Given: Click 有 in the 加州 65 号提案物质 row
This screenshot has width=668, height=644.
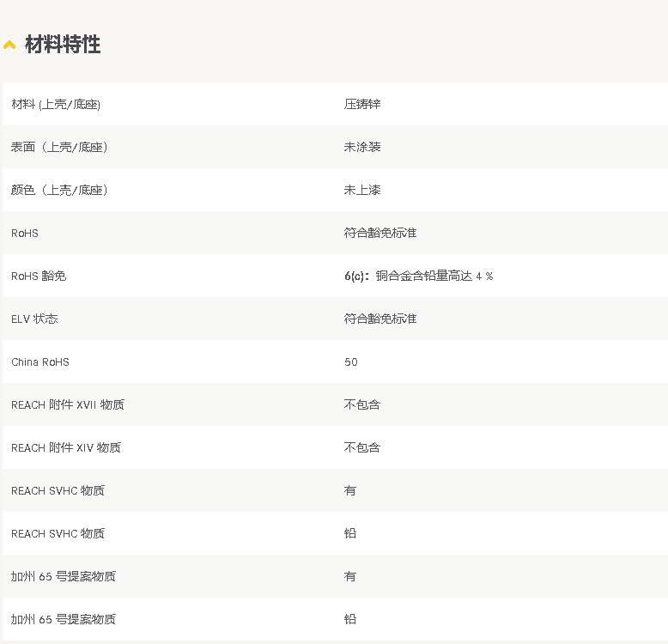Looking at the screenshot, I should pyautogui.click(x=350, y=577).
